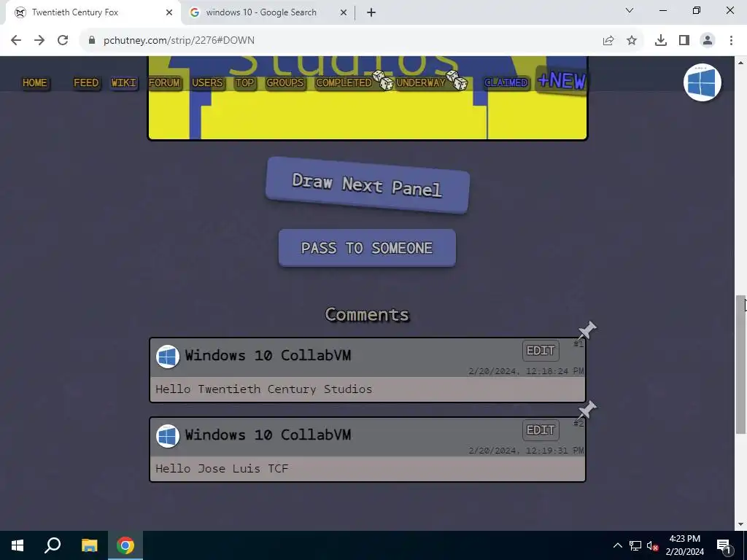Open Windows 10 CollabVM profile from first comment
The width and height of the screenshot is (747, 560).
268,355
